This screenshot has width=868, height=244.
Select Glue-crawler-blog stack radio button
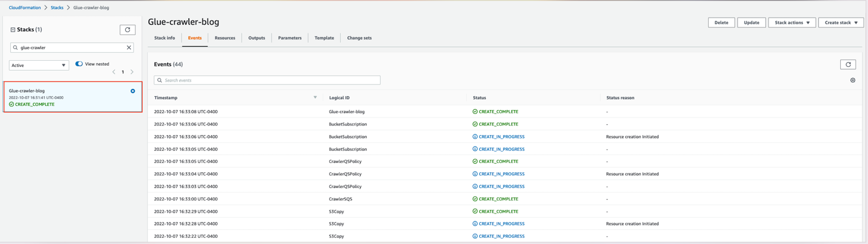(x=132, y=91)
